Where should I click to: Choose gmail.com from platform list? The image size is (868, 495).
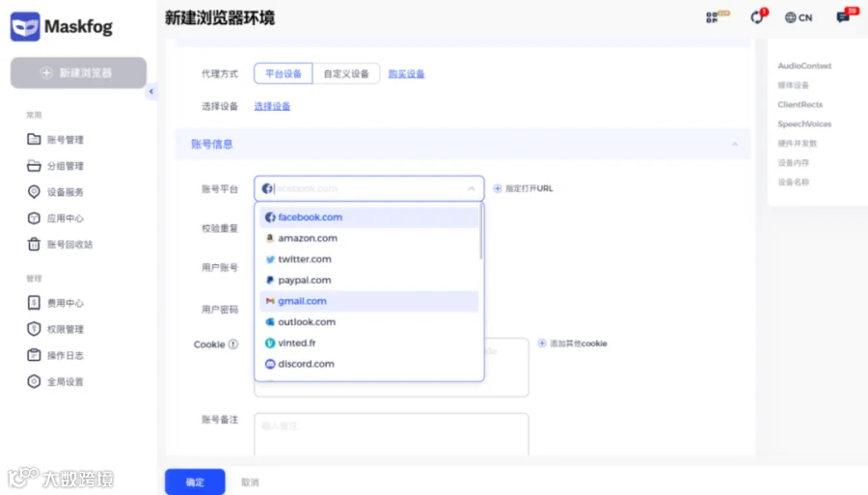pyautogui.click(x=368, y=301)
